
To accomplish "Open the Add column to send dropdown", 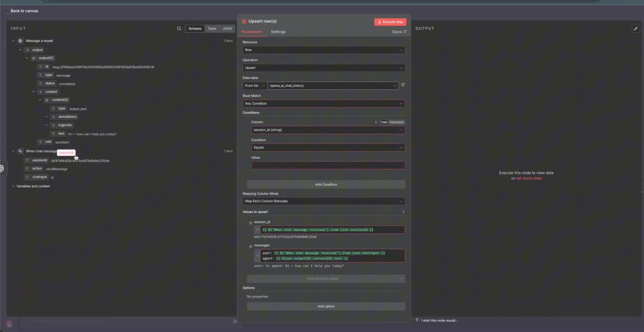I will (326, 278).
